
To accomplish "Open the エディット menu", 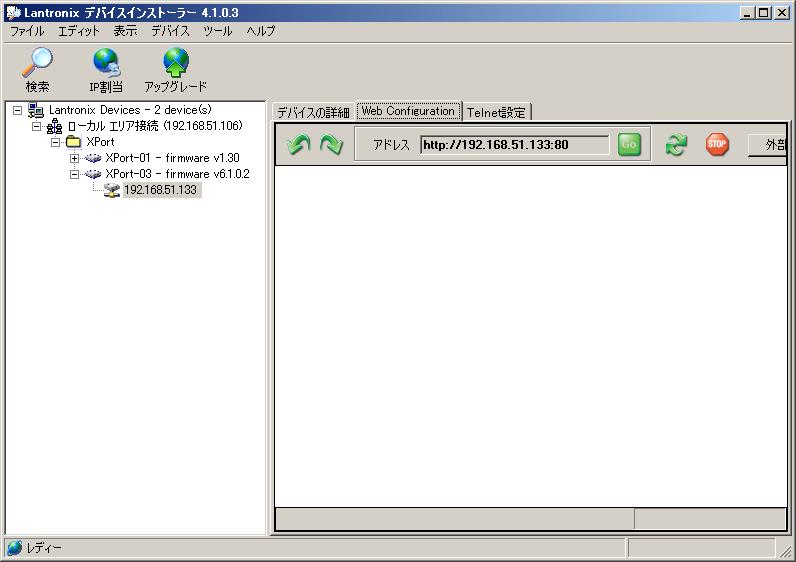I will tap(79, 31).
